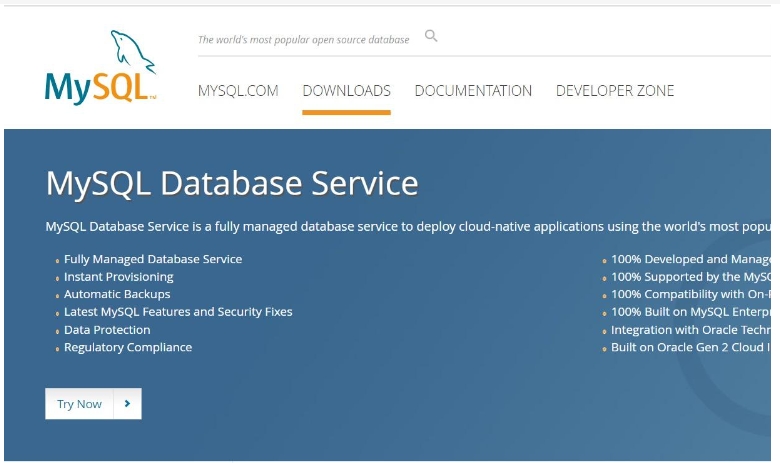
Task: Open the DEVELOPER ZONE tab
Action: tap(615, 91)
